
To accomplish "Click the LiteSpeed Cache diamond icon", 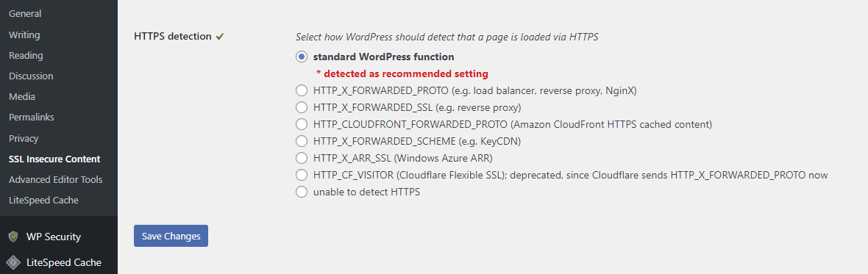I will coord(13,262).
